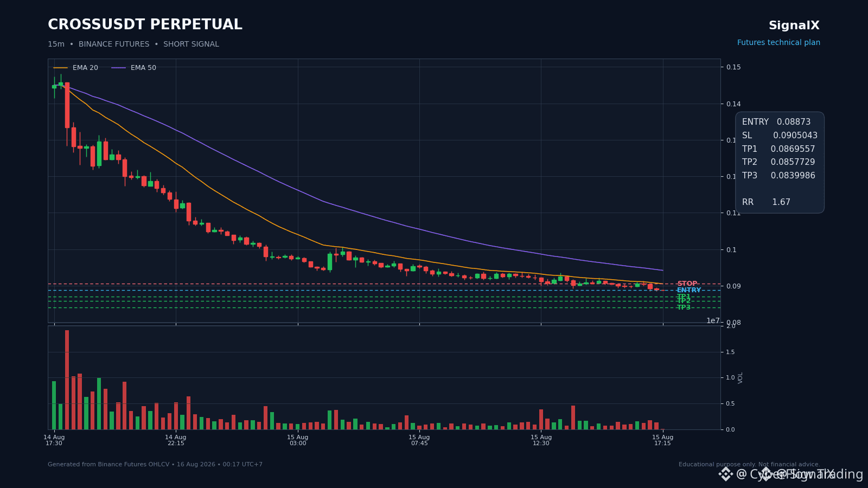
Task: Click the 0.08 price axis label
Action: (733, 323)
